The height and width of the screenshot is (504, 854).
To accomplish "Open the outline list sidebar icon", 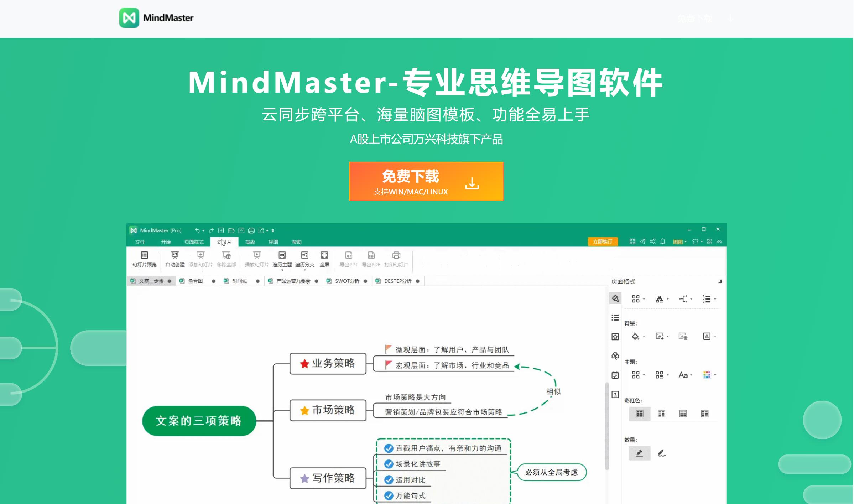I will click(x=615, y=318).
